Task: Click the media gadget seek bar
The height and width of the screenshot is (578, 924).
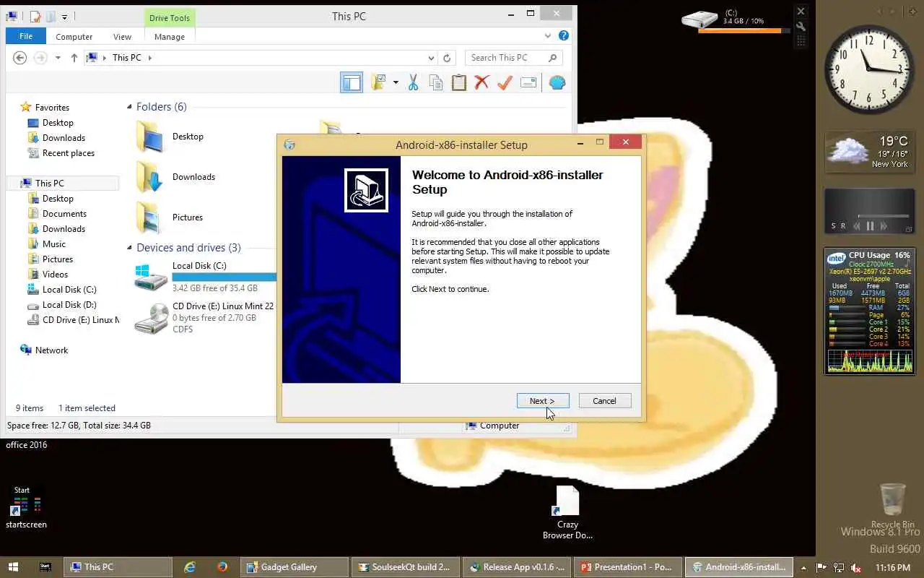Action: click(883, 215)
